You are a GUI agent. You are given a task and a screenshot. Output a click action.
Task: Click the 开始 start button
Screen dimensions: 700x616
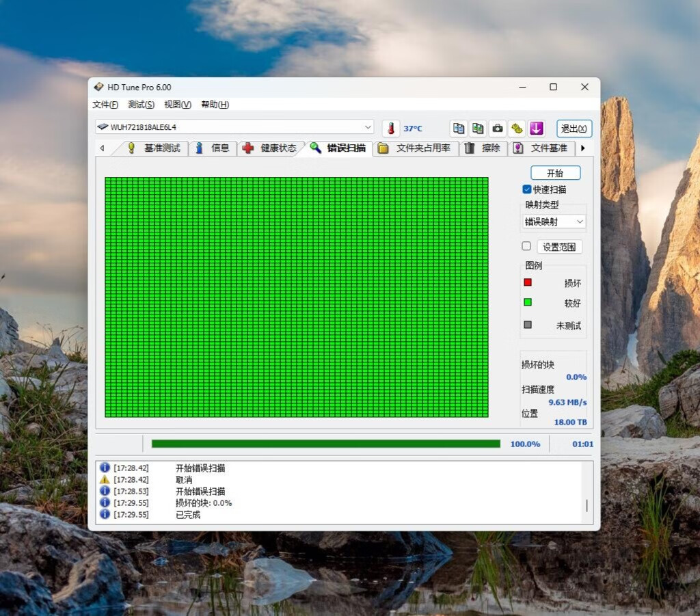click(555, 173)
